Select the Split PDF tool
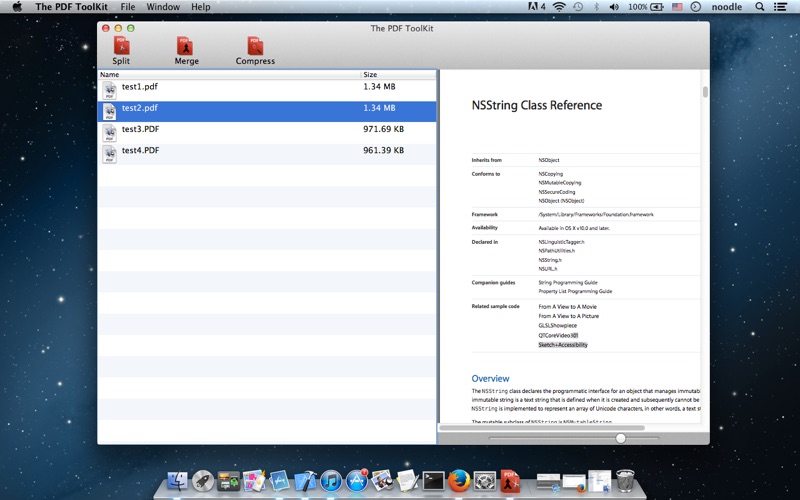The width and height of the screenshot is (800, 500). pyautogui.click(x=121, y=51)
